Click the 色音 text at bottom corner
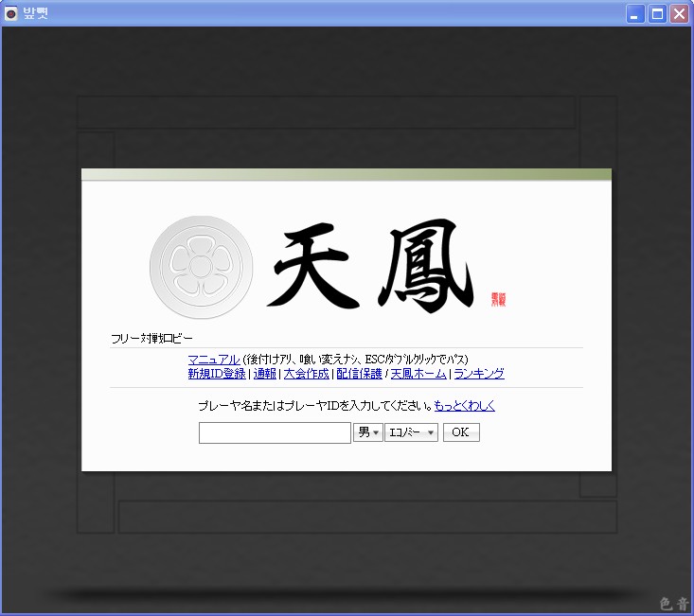Screen dimensions: 694x616 pyautogui.click(x=674, y=604)
